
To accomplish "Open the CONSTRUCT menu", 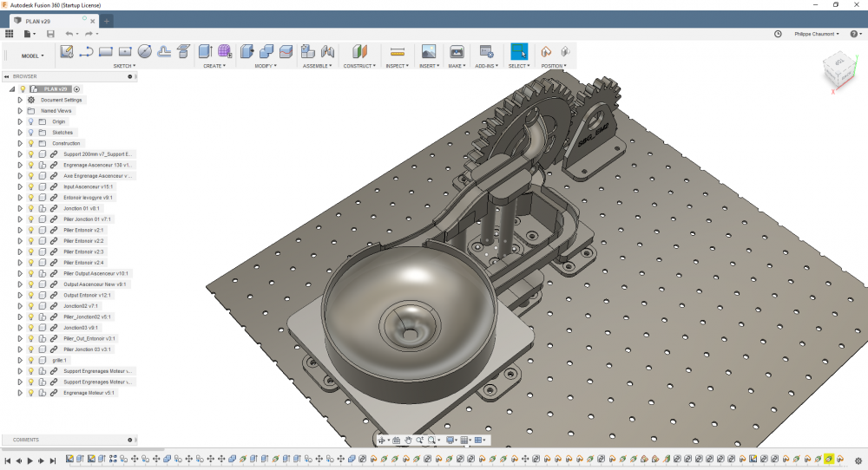I will (x=359, y=66).
